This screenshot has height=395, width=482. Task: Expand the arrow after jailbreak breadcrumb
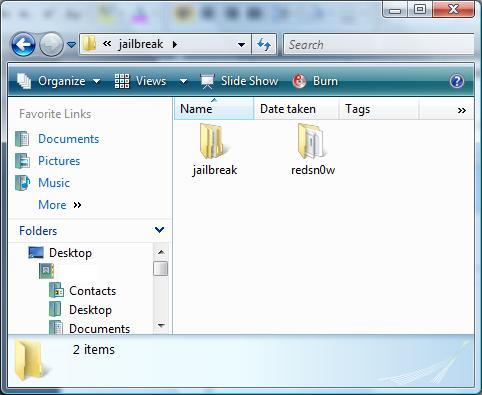(x=175, y=44)
